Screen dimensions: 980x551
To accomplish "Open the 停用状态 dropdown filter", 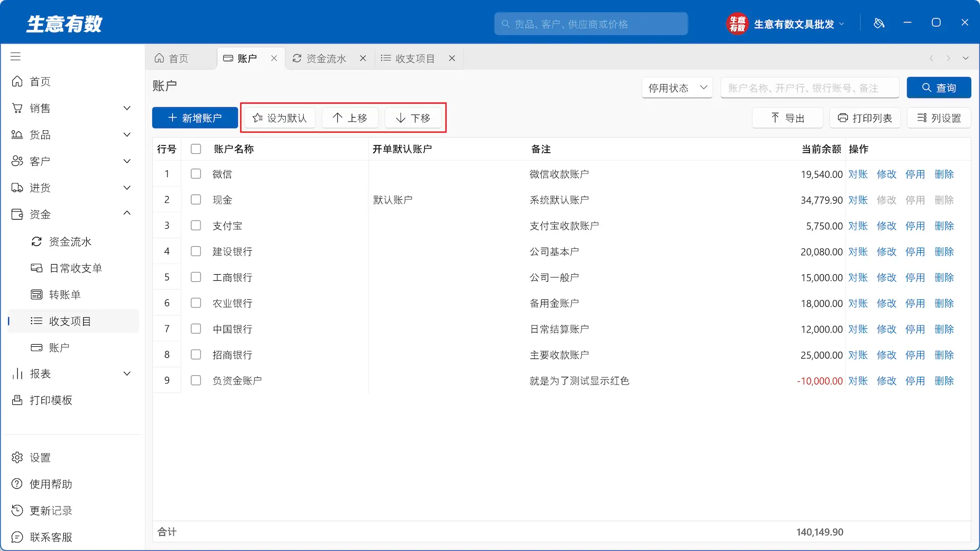I will [x=677, y=88].
